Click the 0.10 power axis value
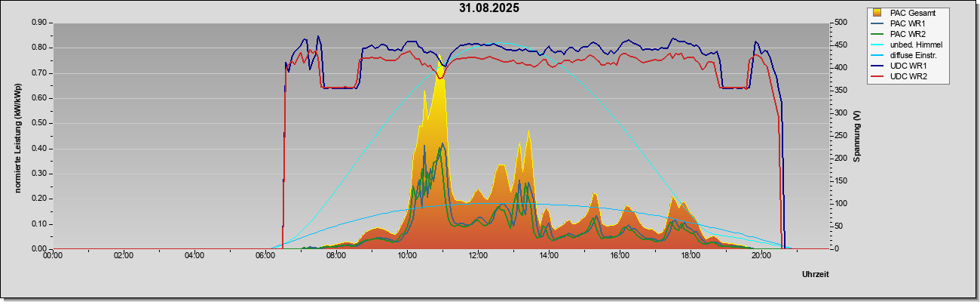 40,224
